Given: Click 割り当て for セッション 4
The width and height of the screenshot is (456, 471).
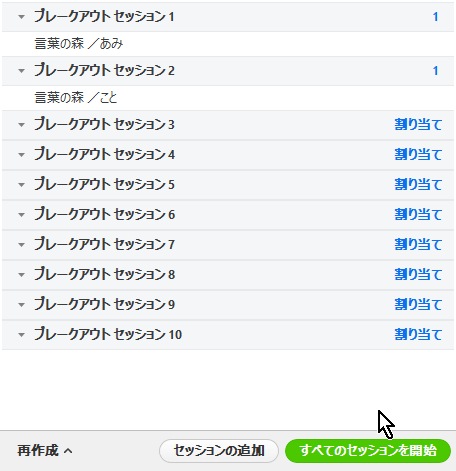Looking at the screenshot, I should 418,155.
